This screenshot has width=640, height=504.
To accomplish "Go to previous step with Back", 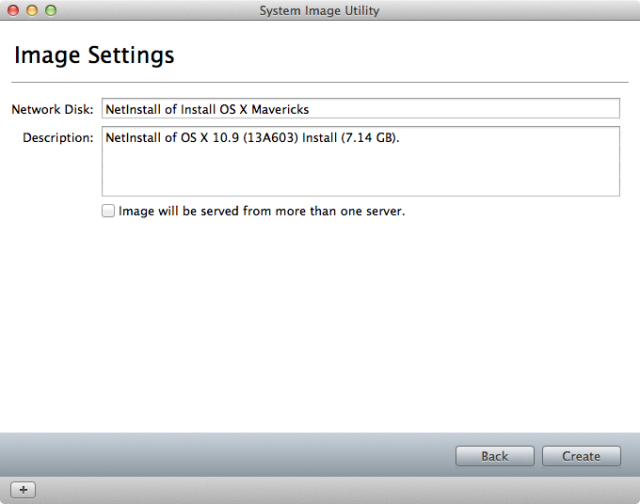I will tap(495, 456).
